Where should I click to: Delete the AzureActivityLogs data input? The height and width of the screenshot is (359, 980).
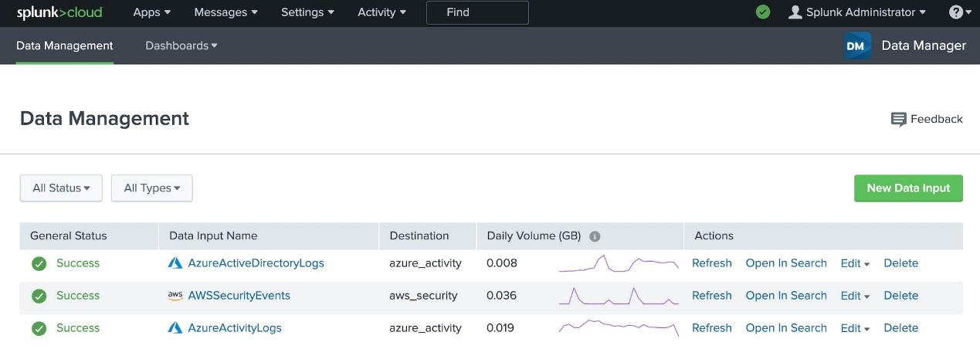click(900, 328)
